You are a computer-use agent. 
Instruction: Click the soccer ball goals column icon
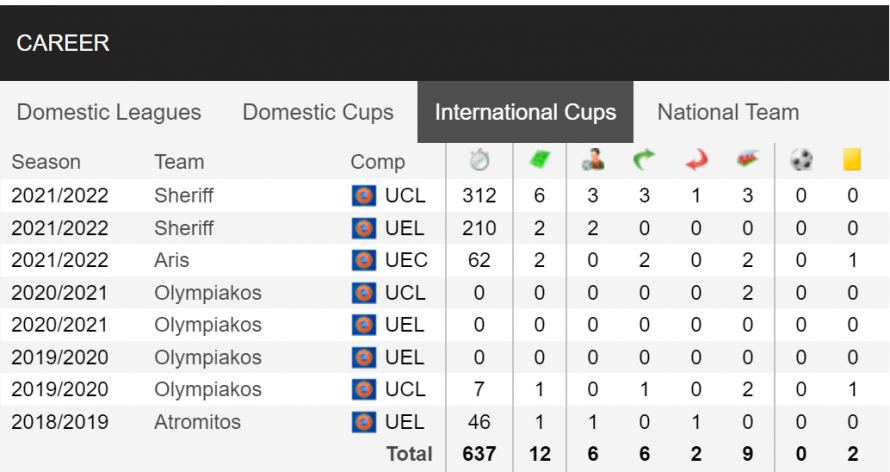tap(801, 160)
